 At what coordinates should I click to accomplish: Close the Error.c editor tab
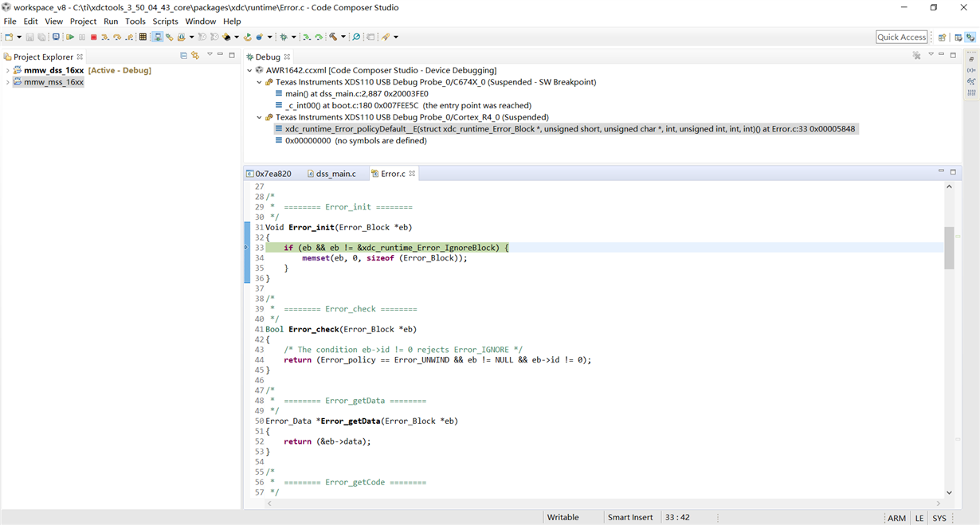pyautogui.click(x=412, y=173)
